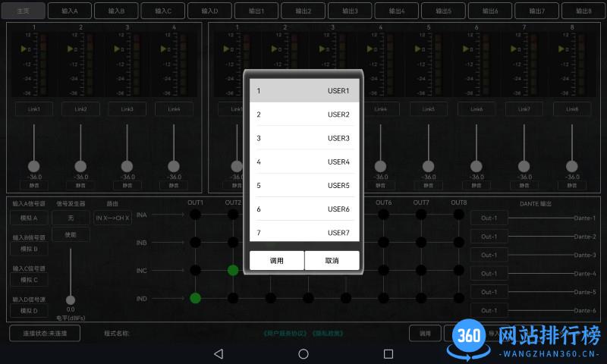The width and height of the screenshot is (607, 364).
Task: Open signal generator type dropdown 无
Action: 71,218
